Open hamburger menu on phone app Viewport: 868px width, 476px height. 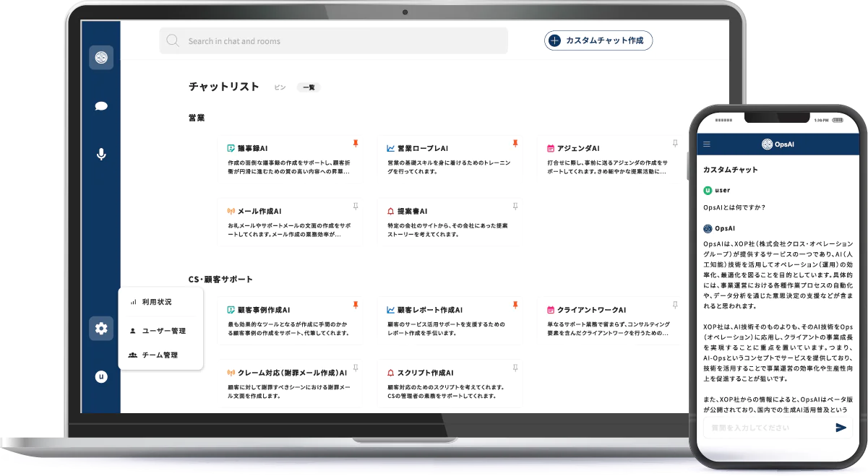pyautogui.click(x=707, y=144)
